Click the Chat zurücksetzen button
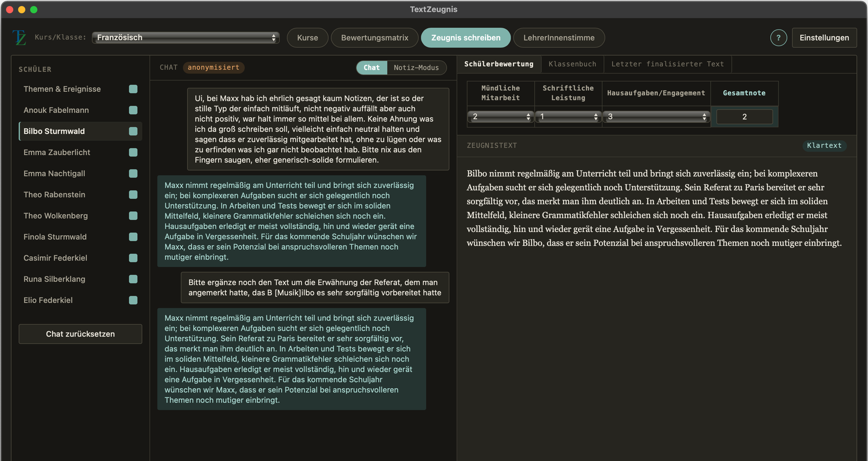 80,334
